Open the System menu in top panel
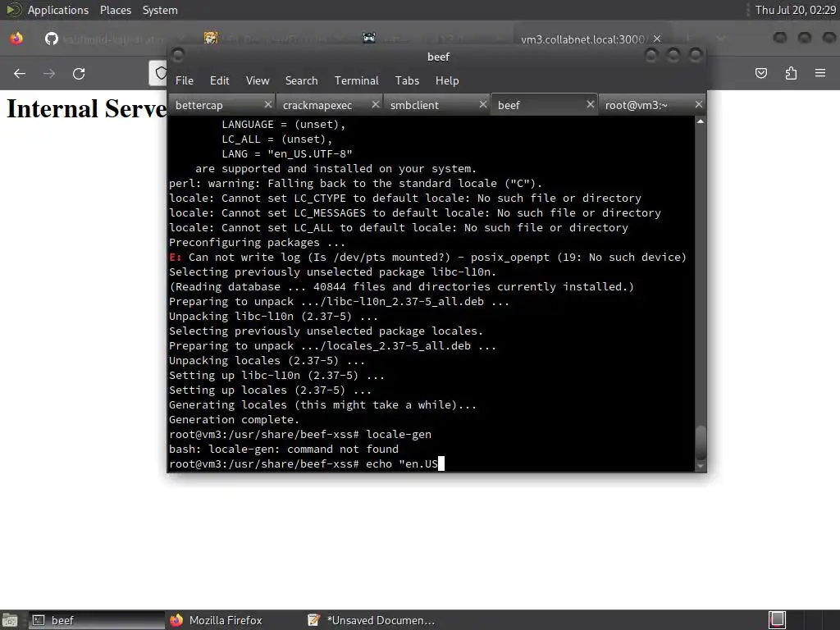The image size is (840, 630). tap(160, 10)
